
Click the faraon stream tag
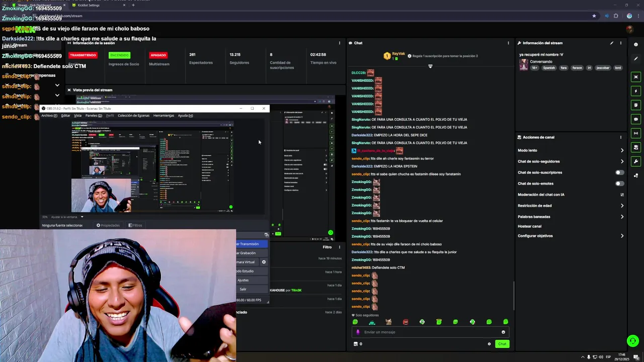click(x=577, y=68)
